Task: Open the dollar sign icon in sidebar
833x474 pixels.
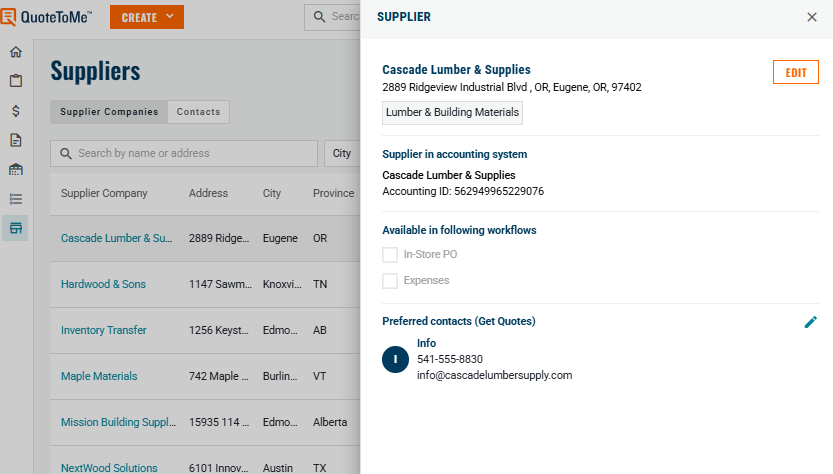Action: pyautogui.click(x=16, y=111)
